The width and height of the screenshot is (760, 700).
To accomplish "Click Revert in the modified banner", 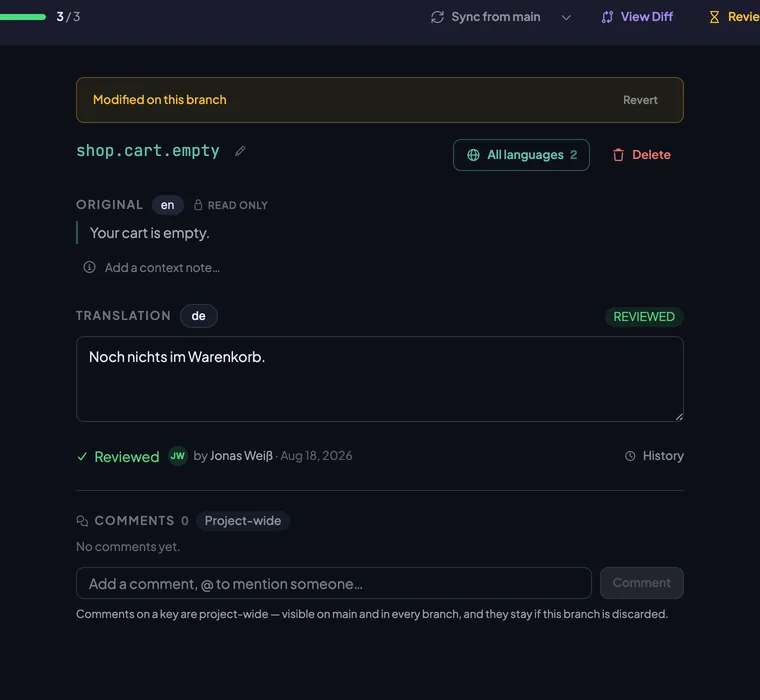I will pyautogui.click(x=640, y=100).
